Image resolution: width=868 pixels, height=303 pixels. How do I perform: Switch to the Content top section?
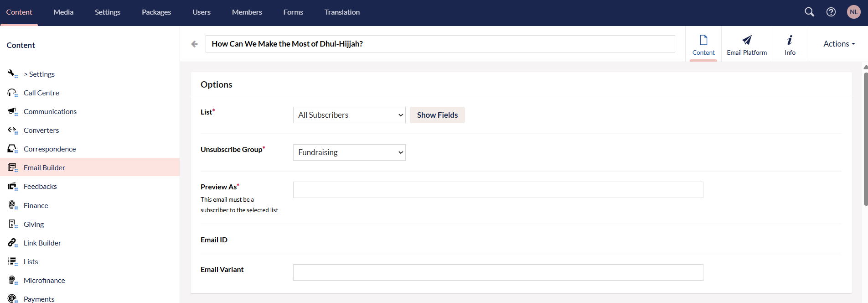(x=19, y=12)
